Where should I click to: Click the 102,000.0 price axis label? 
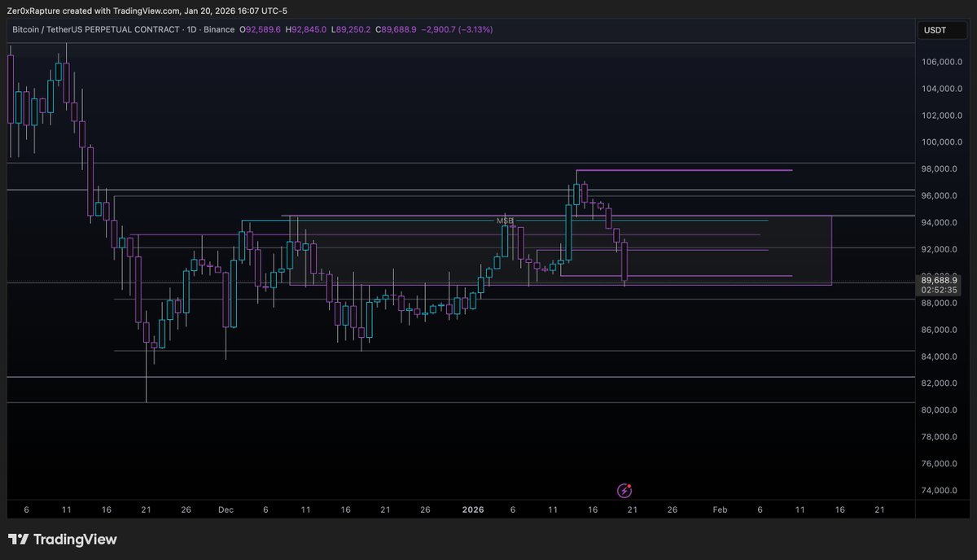tap(943, 116)
